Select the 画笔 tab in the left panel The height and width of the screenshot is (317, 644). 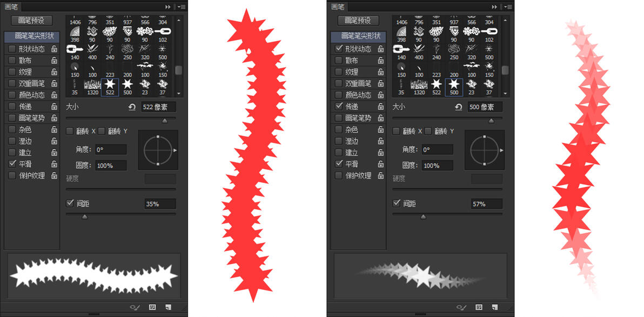pos(10,6)
